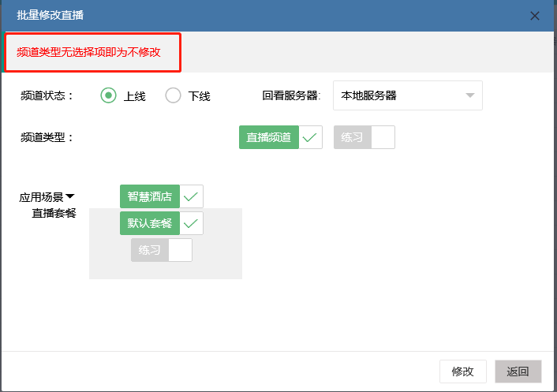Tick the empty box beside package 练习
This screenshot has height=392, width=557.
coord(180,250)
